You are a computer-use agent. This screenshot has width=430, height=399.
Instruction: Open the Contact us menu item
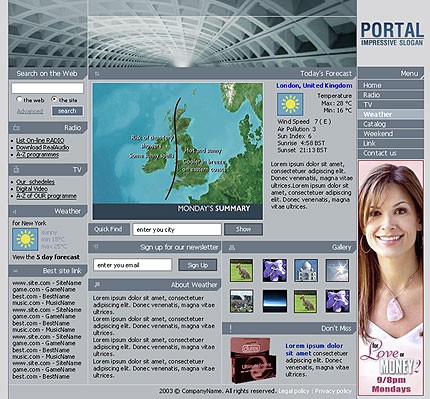coord(391,153)
